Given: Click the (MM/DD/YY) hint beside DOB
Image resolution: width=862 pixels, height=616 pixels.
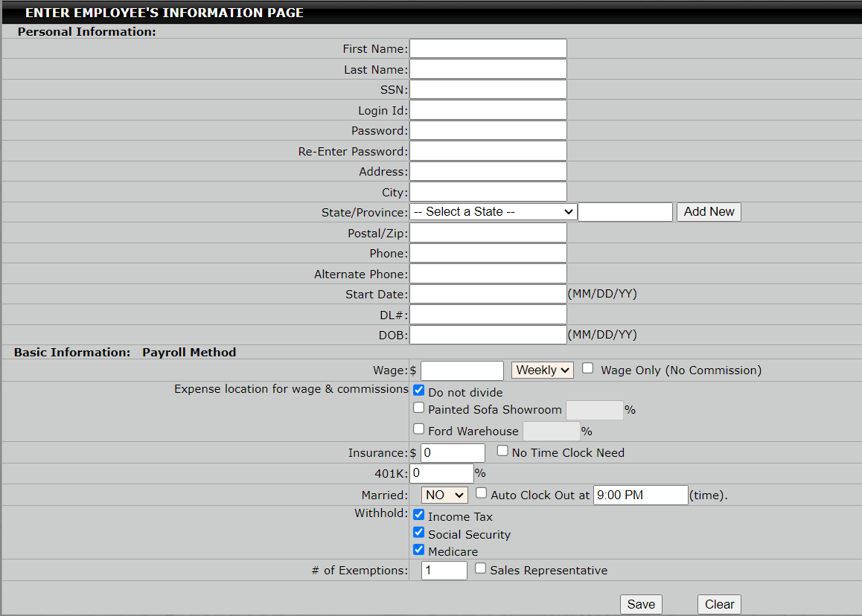Looking at the screenshot, I should click(x=602, y=335).
